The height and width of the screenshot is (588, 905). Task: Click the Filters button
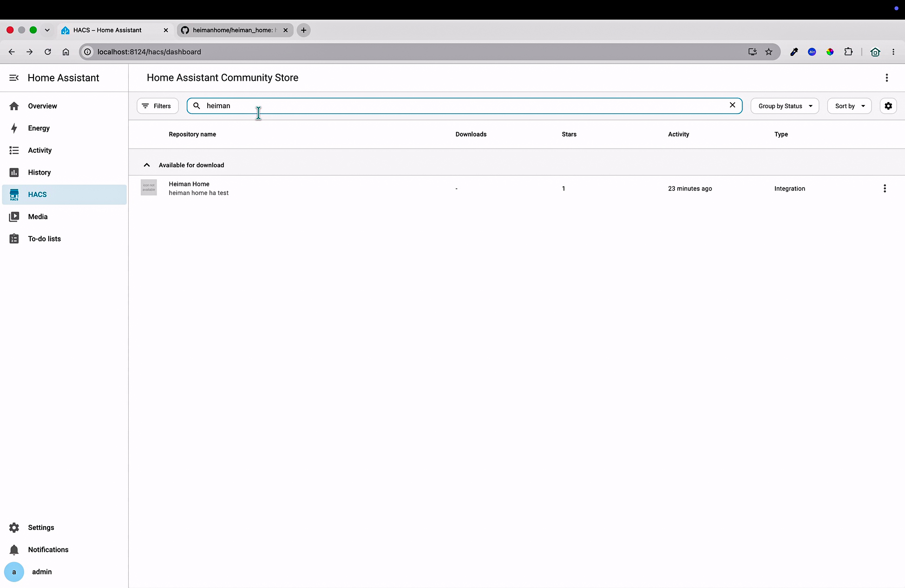pos(157,106)
